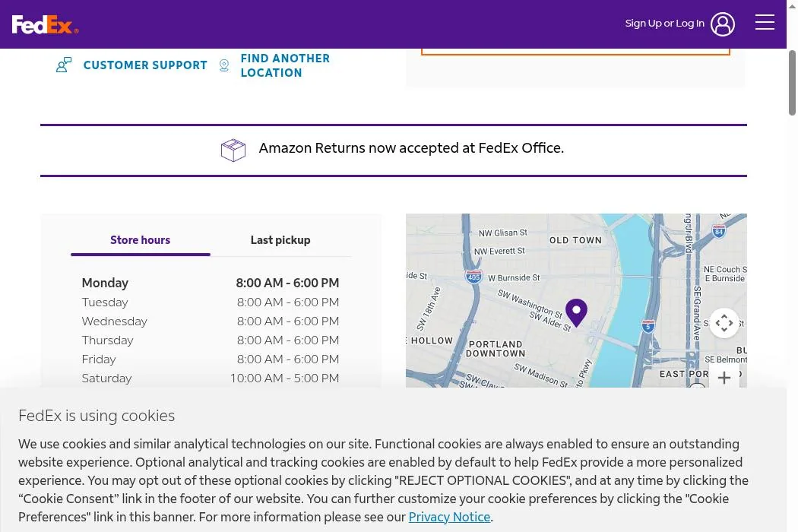
Task: Click the customer support chat icon
Action: 64,65
